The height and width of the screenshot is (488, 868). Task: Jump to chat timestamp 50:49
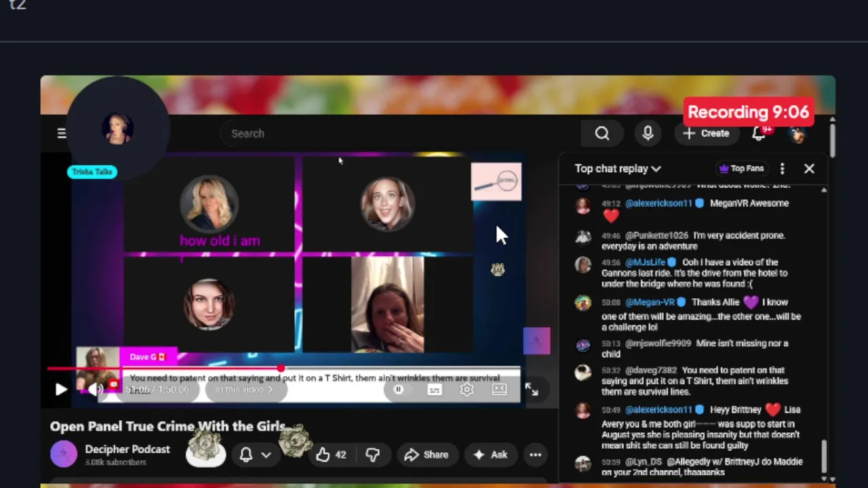(x=611, y=410)
